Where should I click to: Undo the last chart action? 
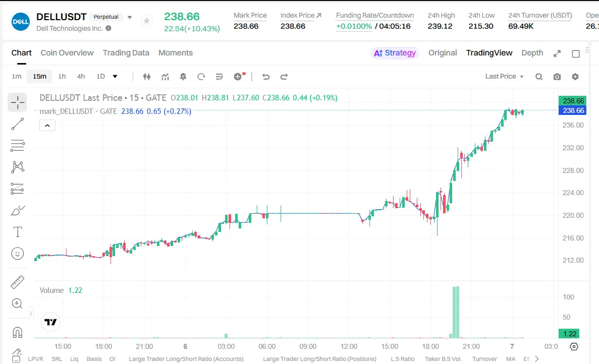coord(266,77)
